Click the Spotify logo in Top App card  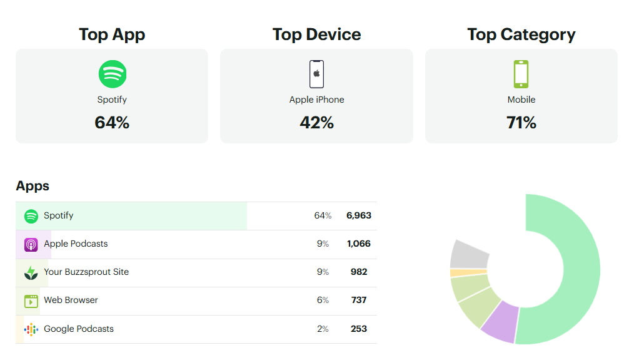113,74
